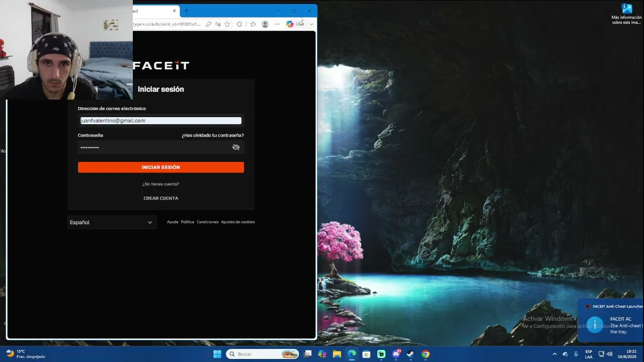
Task: Open the Copilot Chat button
Action: tap(295, 24)
